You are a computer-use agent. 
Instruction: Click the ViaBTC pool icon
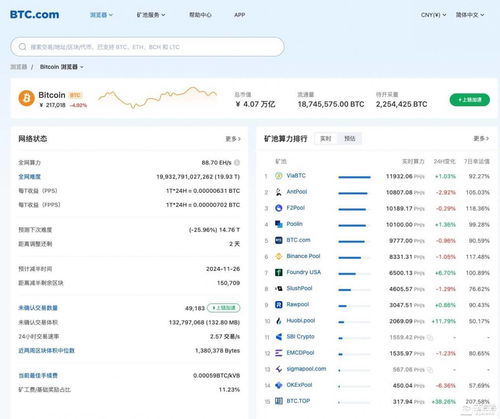[x=279, y=176]
